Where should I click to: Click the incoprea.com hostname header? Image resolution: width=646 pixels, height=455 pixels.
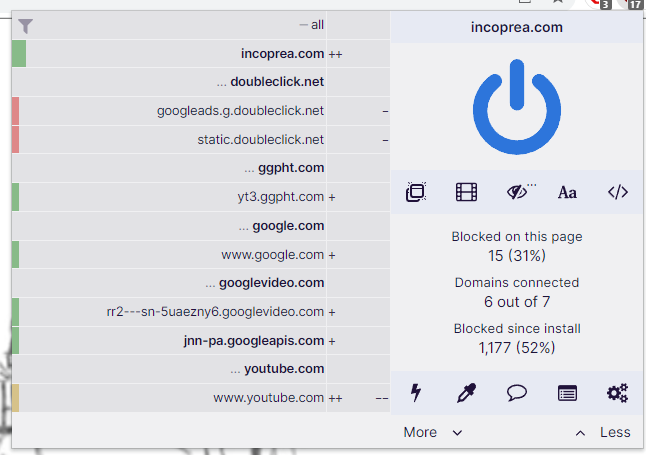click(x=517, y=27)
